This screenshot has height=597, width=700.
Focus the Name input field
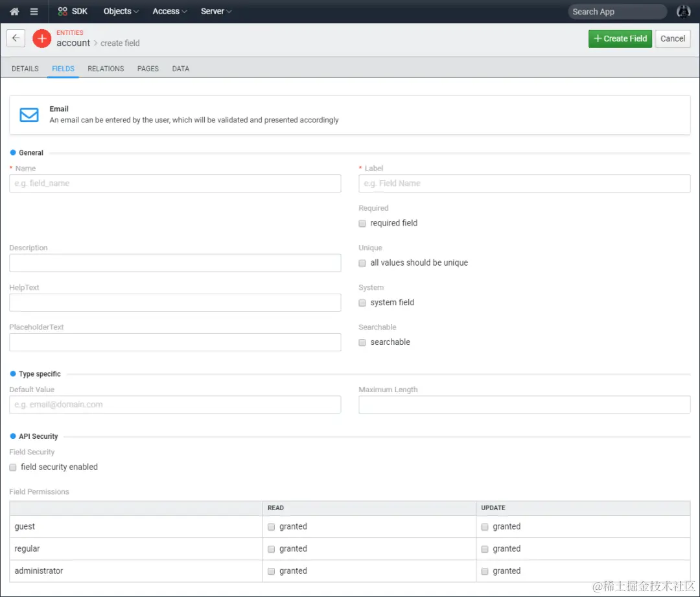[x=175, y=183]
